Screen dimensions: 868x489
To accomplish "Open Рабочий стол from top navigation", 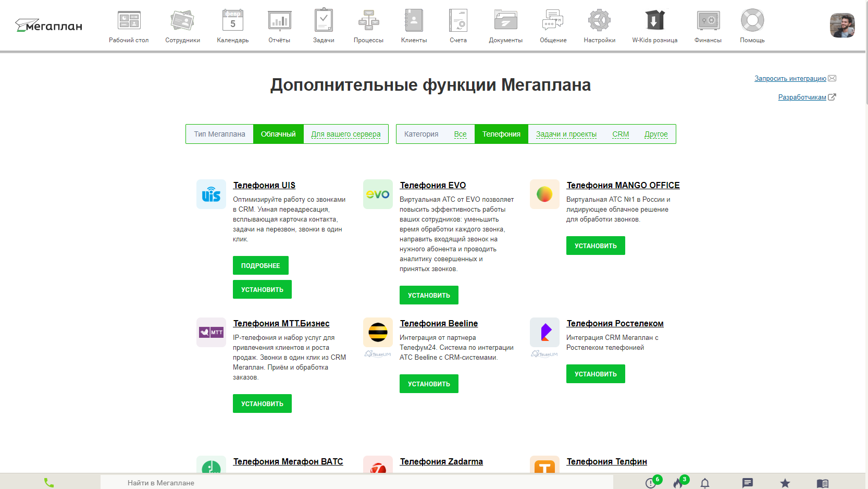I will point(129,26).
